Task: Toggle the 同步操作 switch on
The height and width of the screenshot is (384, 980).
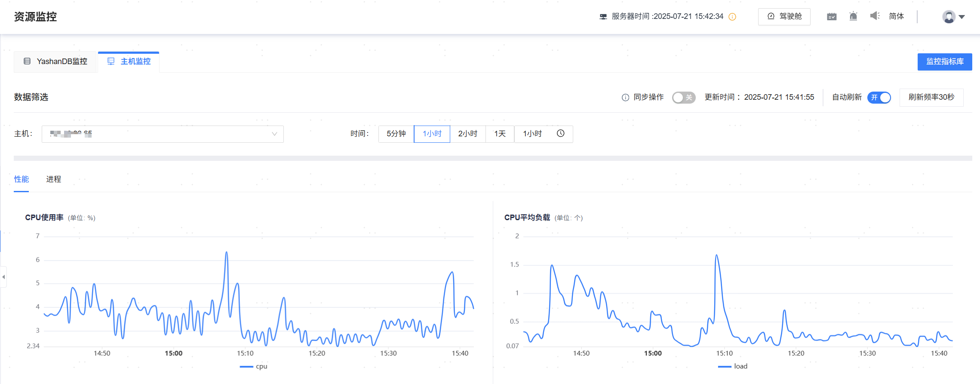Action: click(683, 98)
